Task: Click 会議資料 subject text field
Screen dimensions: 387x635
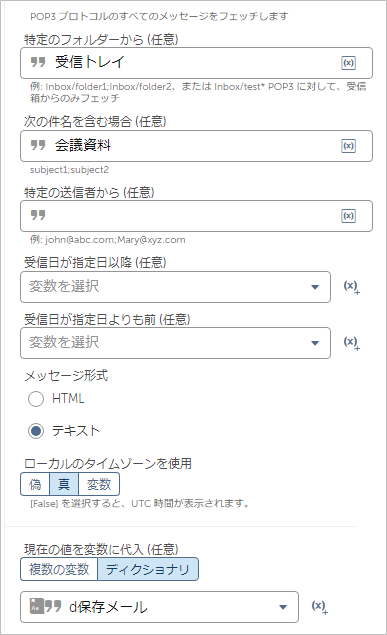Action: tap(196, 146)
